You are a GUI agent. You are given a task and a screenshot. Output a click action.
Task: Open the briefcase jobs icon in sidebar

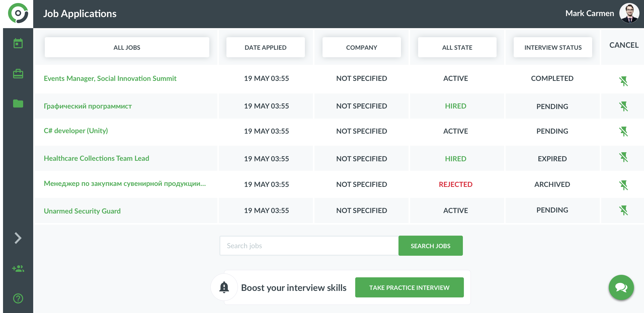tap(18, 74)
